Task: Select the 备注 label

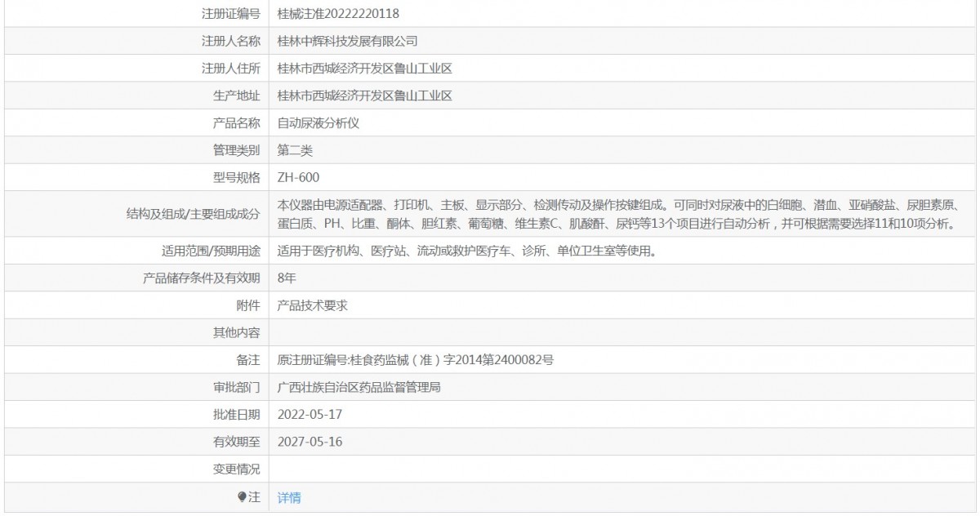Action: [248, 360]
